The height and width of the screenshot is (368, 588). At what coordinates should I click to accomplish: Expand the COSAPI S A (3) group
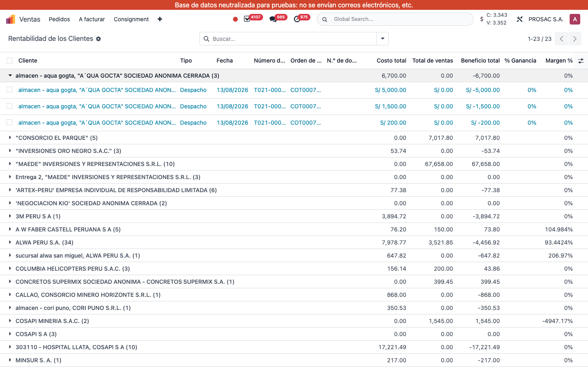10,334
